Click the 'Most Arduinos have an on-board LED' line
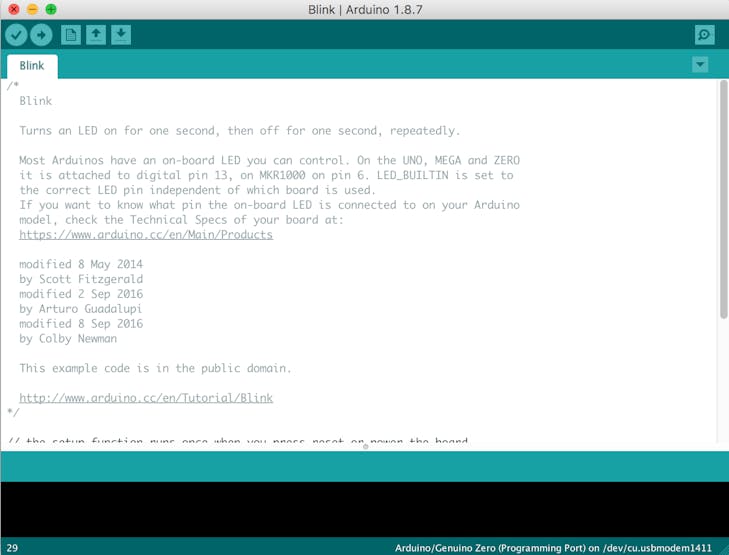Image resolution: width=729 pixels, height=555 pixels. click(x=270, y=160)
